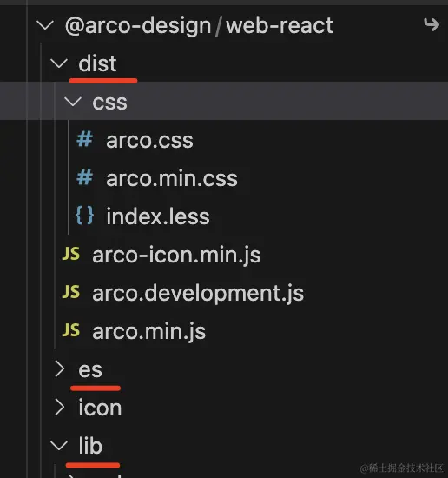Click the symlink arrow icon on web-react row
This screenshot has height=478, width=448.
point(432,24)
